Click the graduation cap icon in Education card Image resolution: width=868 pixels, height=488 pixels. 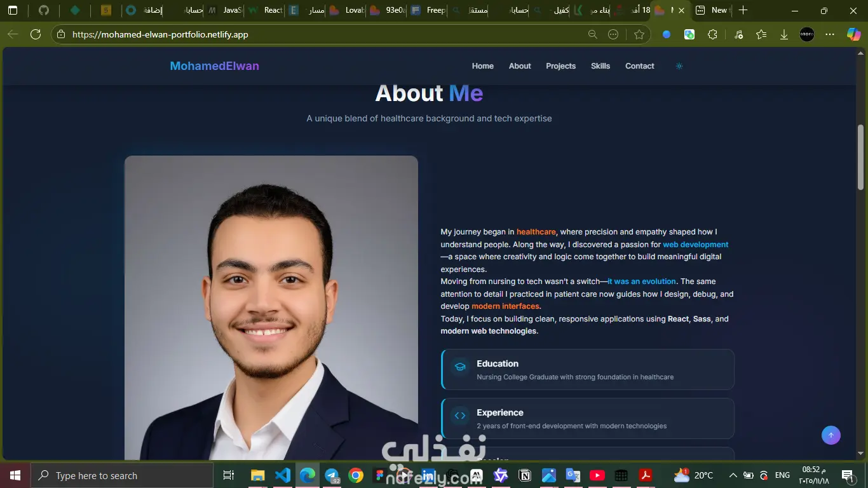click(x=460, y=367)
